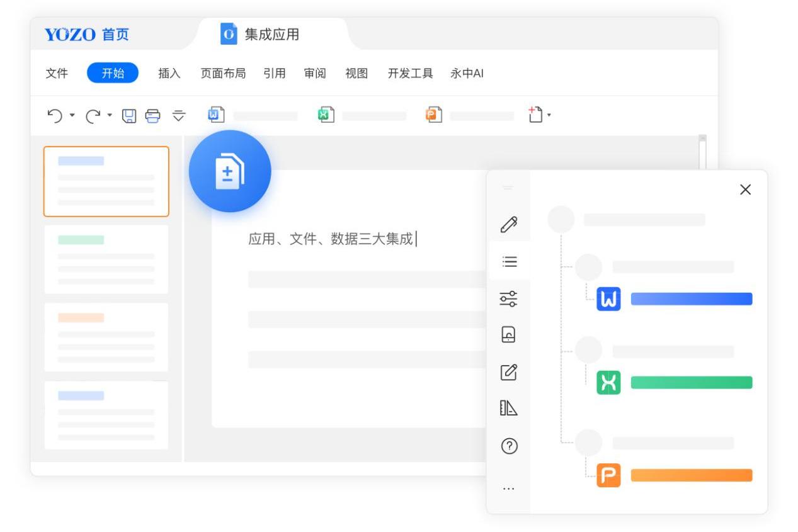Image resolution: width=798 pixels, height=532 pixels.
Task: Click the new document plus icon
Action: (535, 115)
